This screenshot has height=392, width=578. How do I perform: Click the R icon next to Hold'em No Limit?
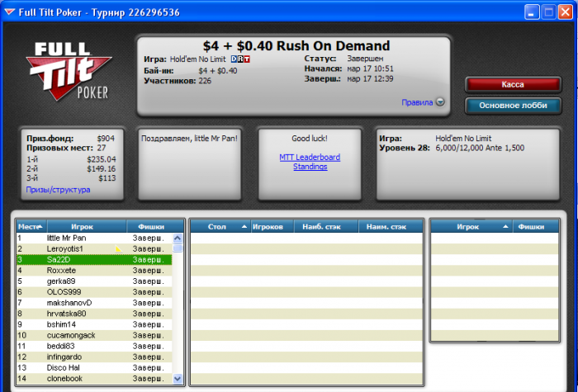pos(240,59)
